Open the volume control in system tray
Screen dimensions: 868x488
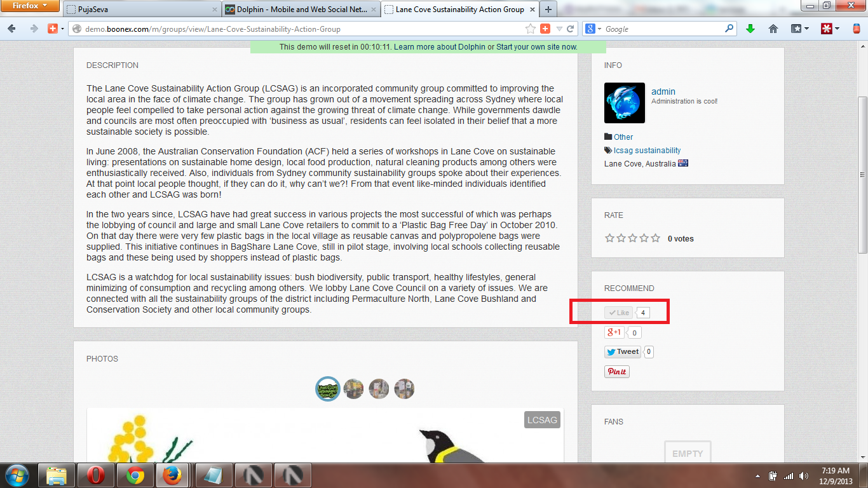[804, 476]
